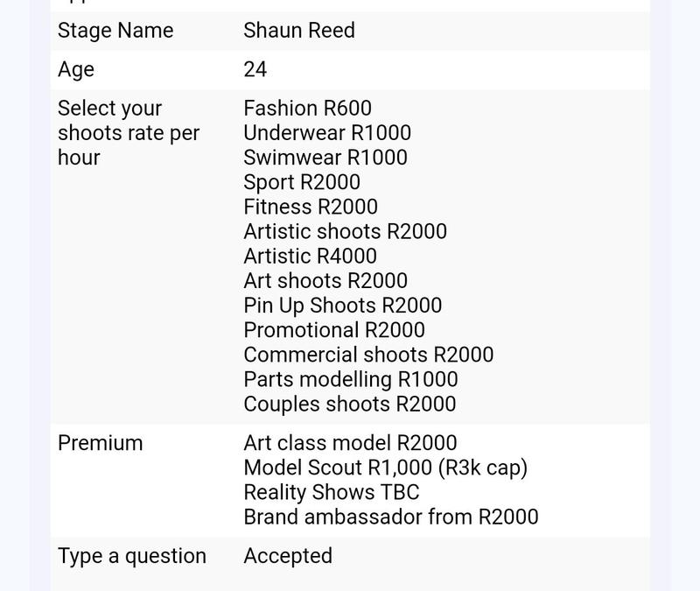Click the Artistic R4000 line
Image resolution: width=700 pixels, height=591 pixels.
click(x=311, y=257)
